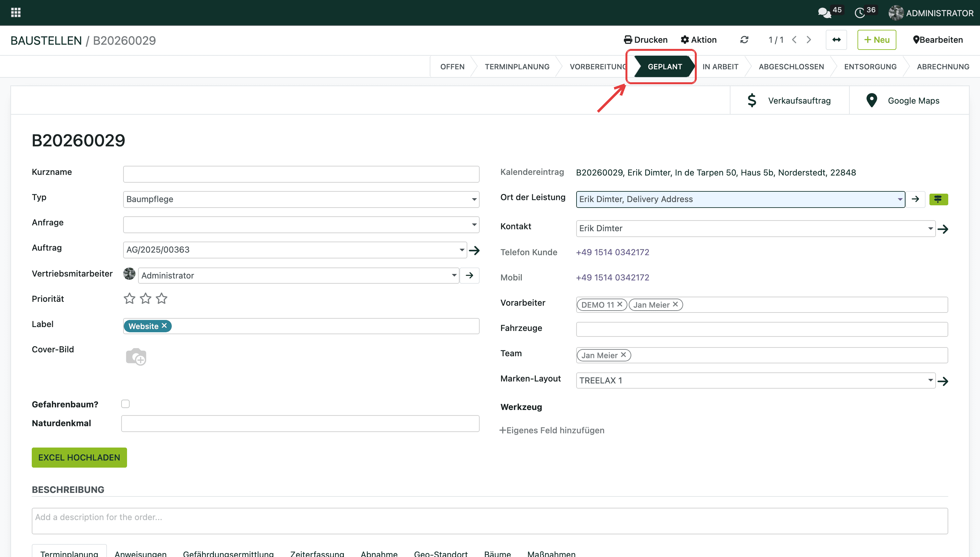Click the Kurzname input field
Image resolution: width=980 pixels, height=557 pixels.
pos(301,174)
